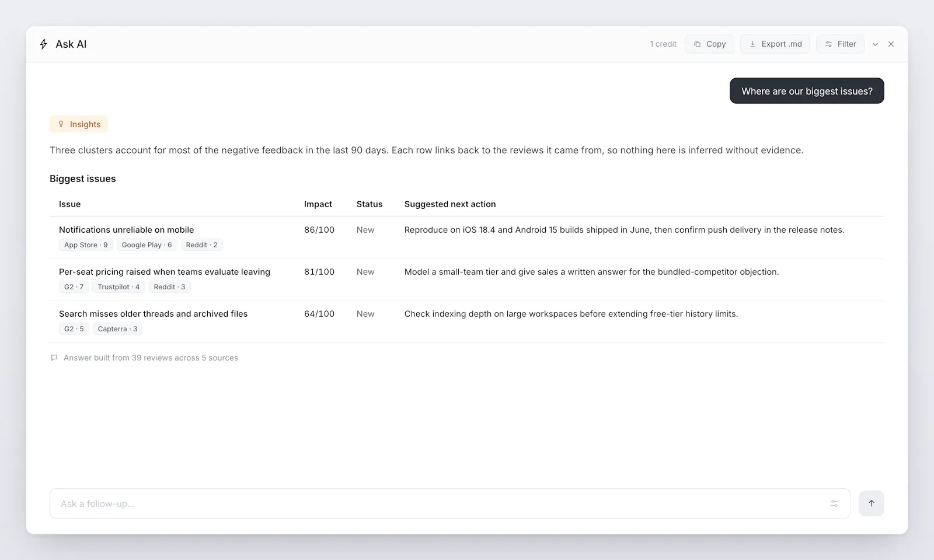Export answer as .md file

coord(775,44)
